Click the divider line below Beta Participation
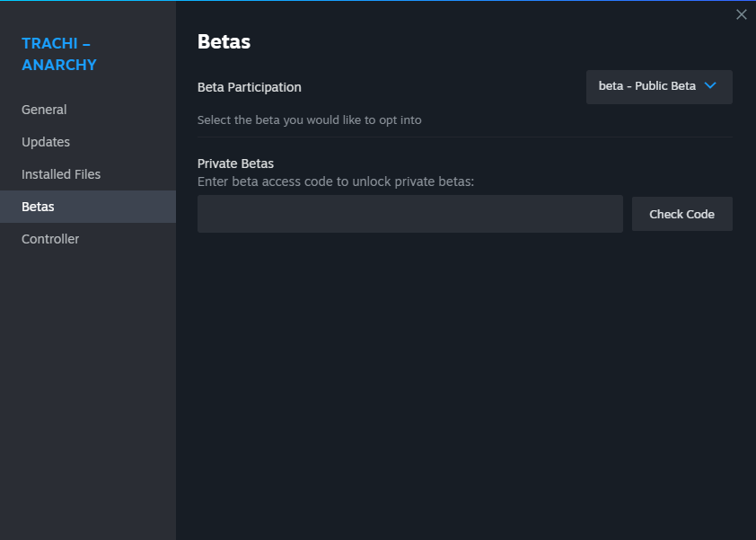The width and height of the screenshot is (756, 540). pyautogui.click(x=465, y=137)
